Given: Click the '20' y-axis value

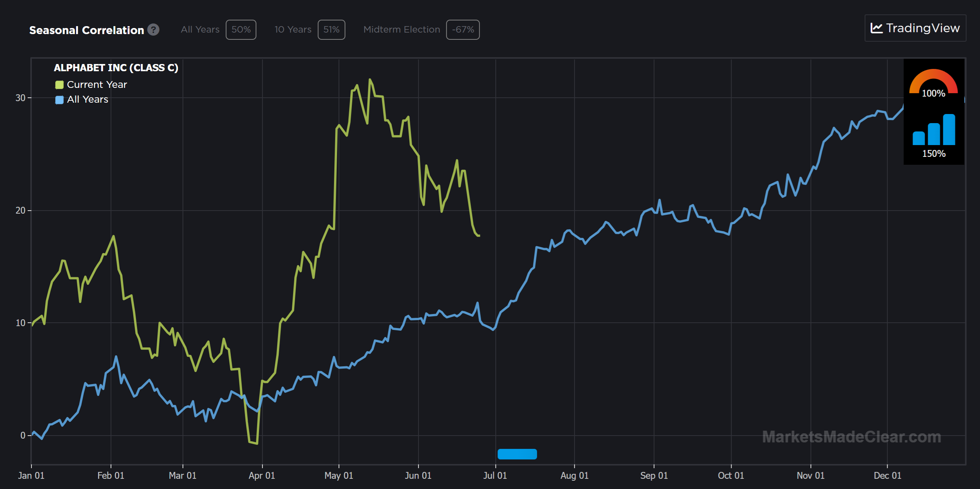Looking at the screenshot, I should pos(20,211).
